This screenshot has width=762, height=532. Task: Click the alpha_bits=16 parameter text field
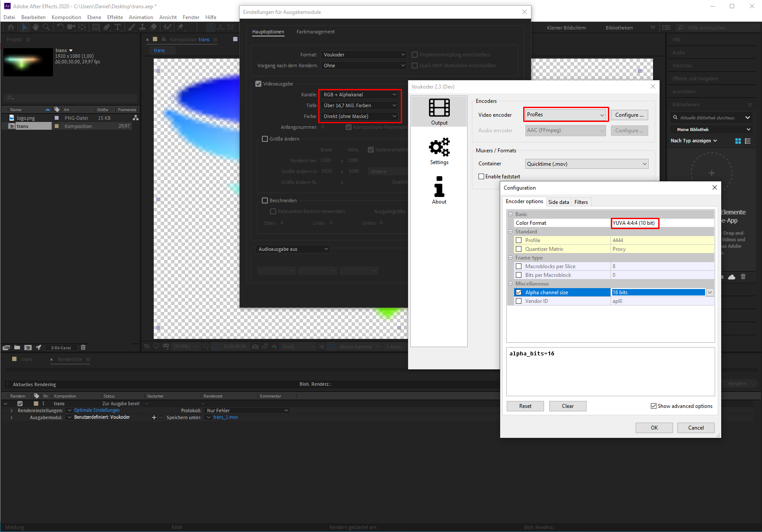tap(610, 371)
